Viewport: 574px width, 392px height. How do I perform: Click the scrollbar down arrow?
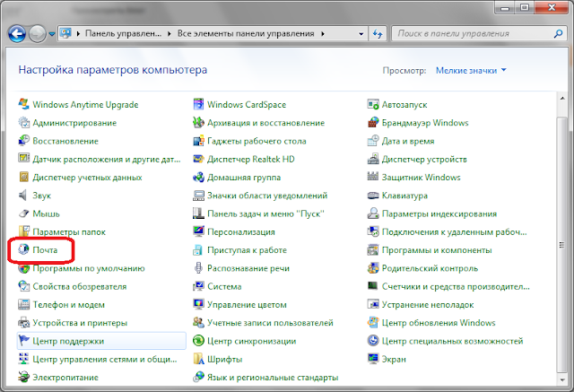[562, 380]
